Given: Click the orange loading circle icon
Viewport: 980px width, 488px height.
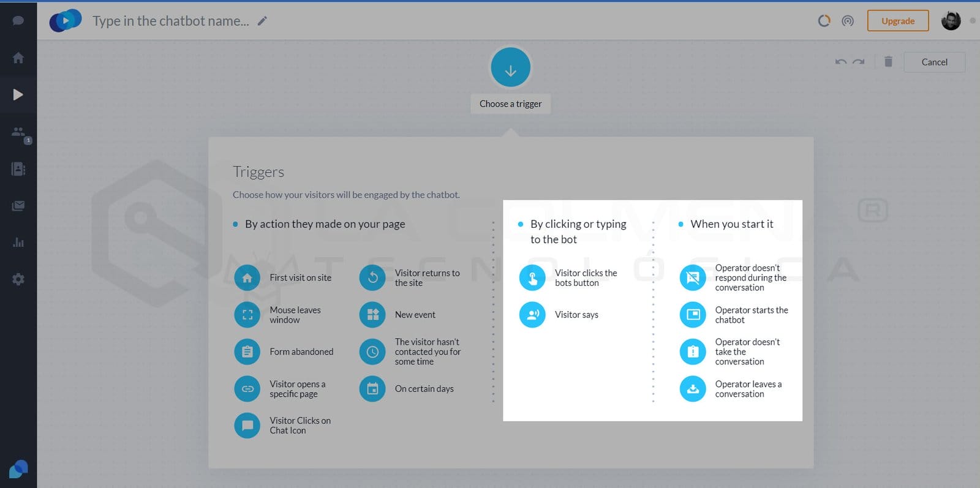Looking at the screenshot, I should point(824,21).
